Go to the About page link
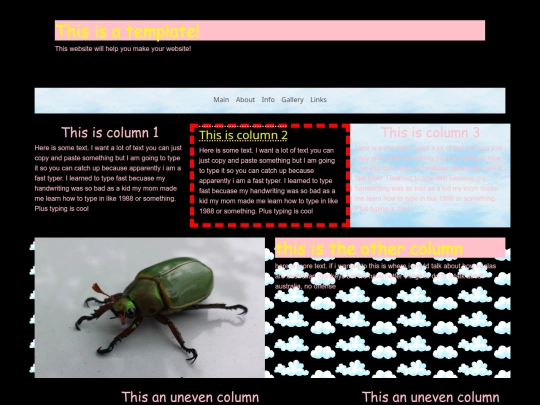This screenshot has height=405, width=540. (245, 100)
